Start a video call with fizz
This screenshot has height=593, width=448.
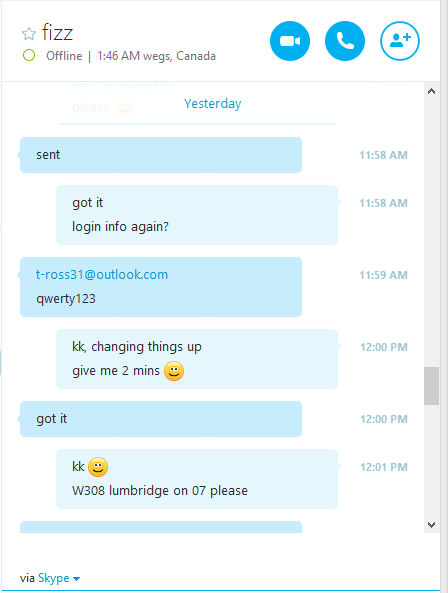click(x=290, y=41)
